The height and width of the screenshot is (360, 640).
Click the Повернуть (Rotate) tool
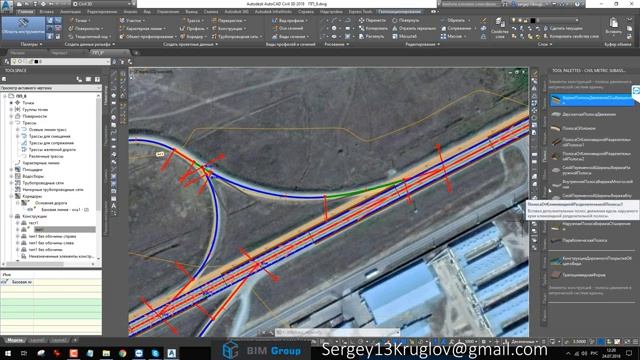406,20
